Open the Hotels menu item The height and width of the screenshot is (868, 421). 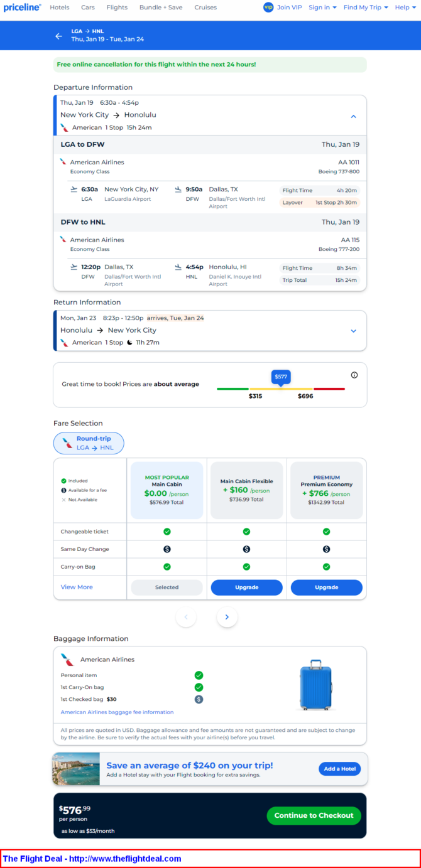60,8
